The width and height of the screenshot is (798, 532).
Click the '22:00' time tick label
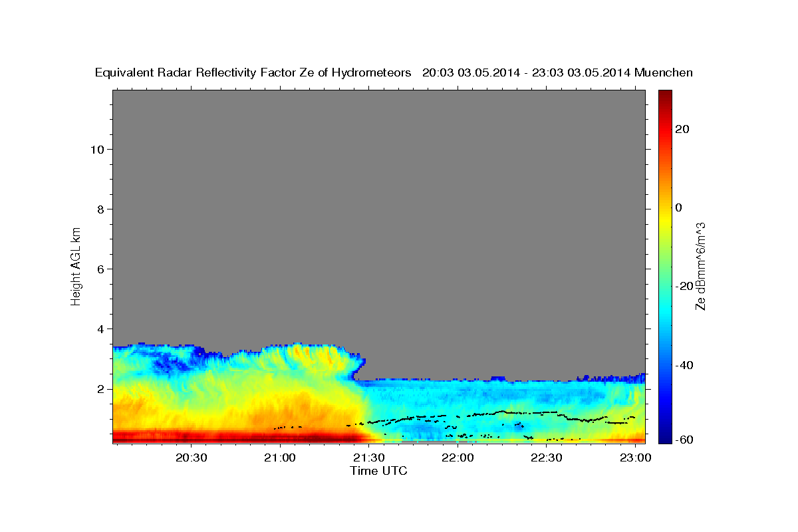(458, 458)
